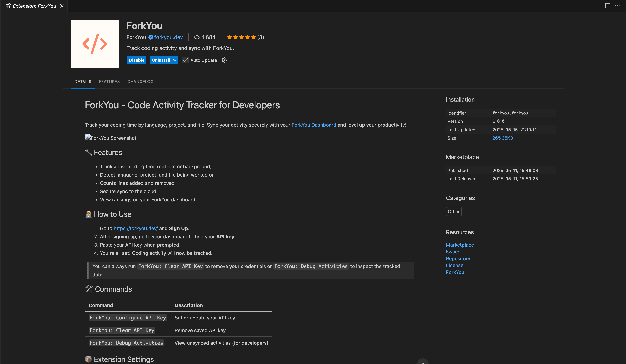Open the ForkYou Dashboard link

point(314,125)
